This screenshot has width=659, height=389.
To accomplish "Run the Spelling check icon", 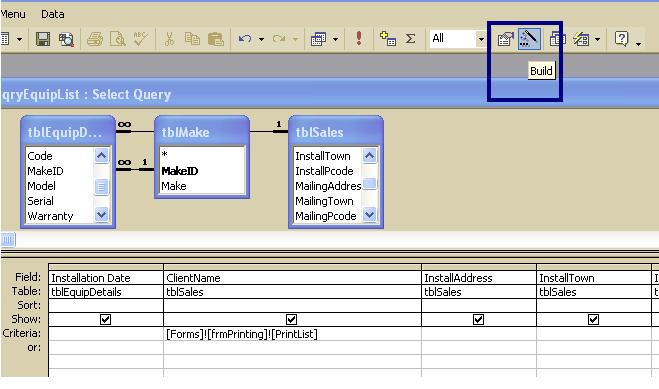I will pyautogui.click(x=140, y=39).
